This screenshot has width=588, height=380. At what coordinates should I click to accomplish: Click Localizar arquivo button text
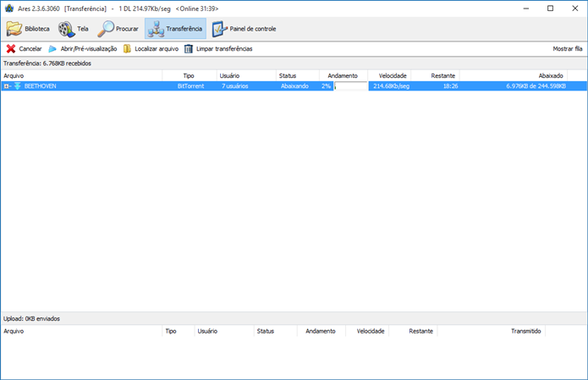pyautogui.click(x=157, y=49)
